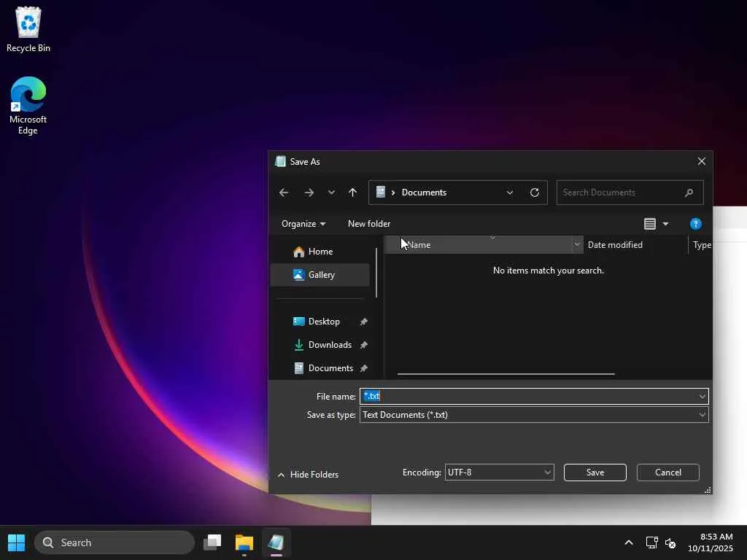This screenshot has width=747, height=560.
Task: Expand the change view options arrow
Action: (665, 224)
